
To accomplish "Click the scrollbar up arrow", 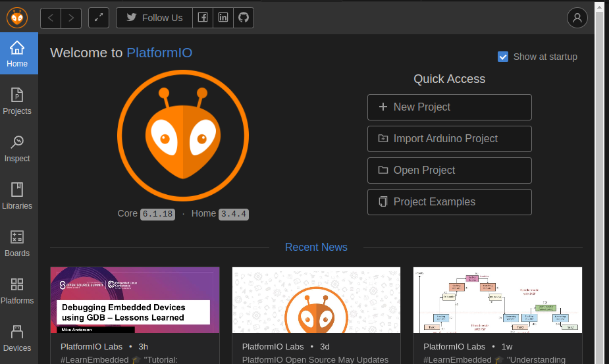I will click(x=599, y=7).
